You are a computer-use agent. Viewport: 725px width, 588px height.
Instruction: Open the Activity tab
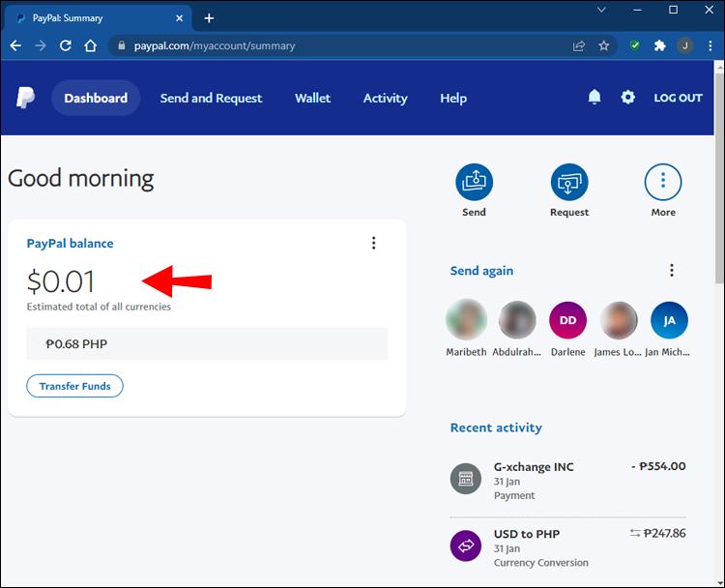385,98
